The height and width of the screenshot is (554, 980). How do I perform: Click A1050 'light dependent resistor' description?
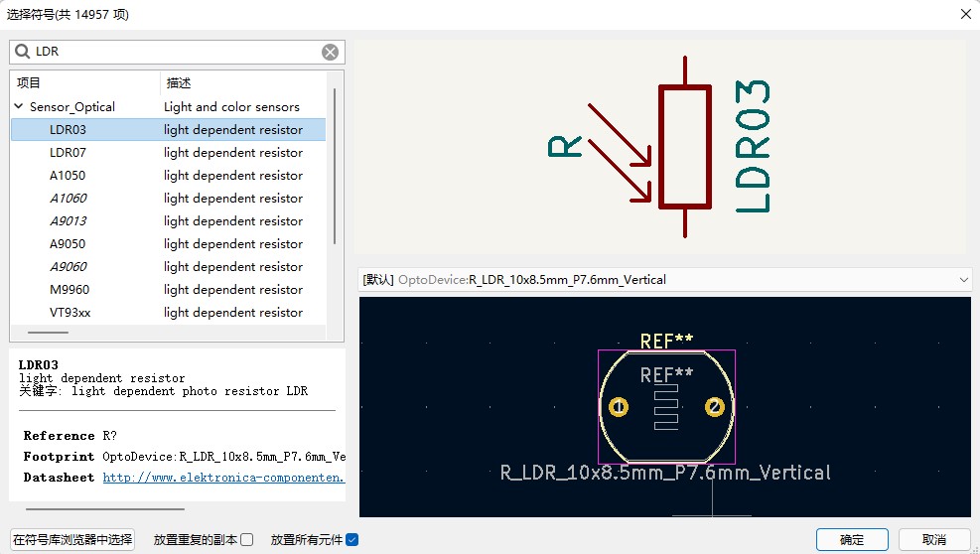(x=233, y=176)
